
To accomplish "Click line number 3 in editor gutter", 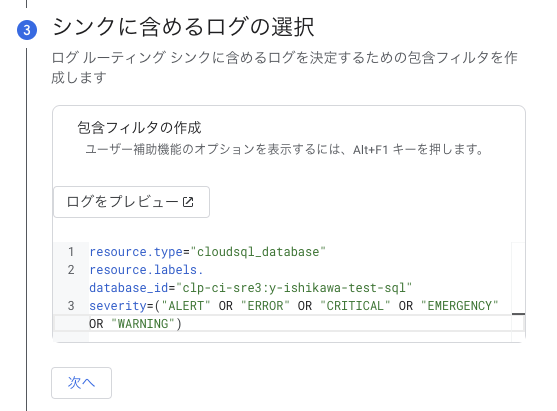I will click(71, 306).
